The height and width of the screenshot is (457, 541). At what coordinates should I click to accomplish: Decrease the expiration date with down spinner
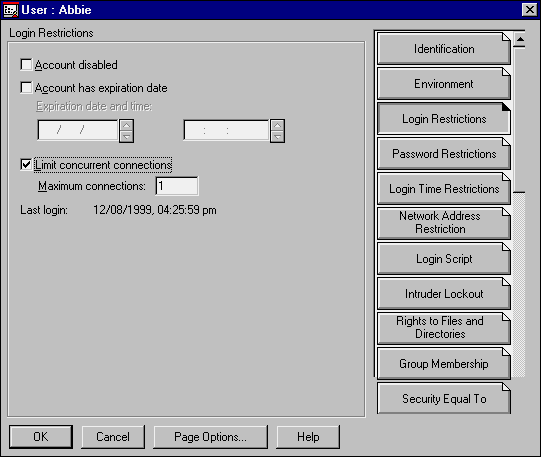coord(127,137)
